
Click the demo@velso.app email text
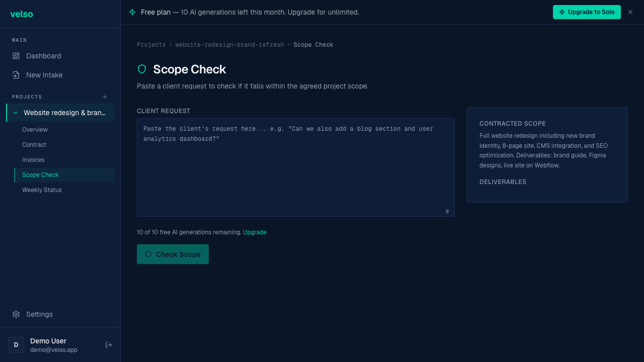click(54, 350)
